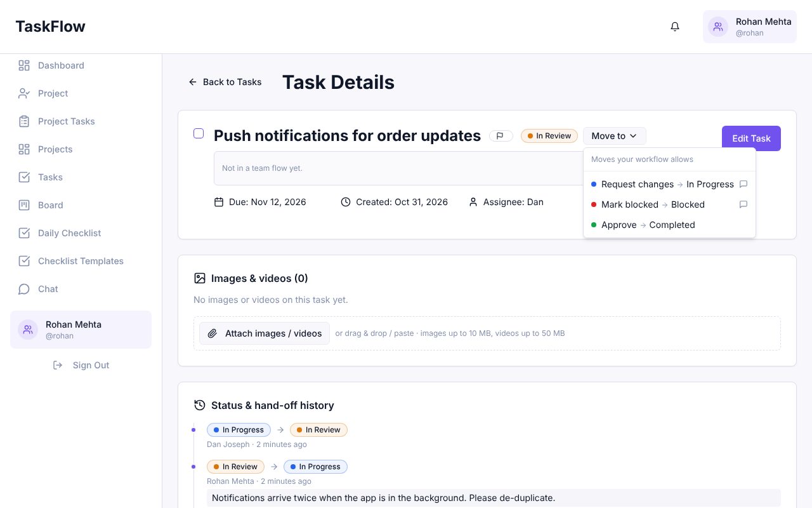Image resolution: width=812 pixels, height=508 pixels.
Task: Click the history clock icon
Action: (x=200, y=405)
